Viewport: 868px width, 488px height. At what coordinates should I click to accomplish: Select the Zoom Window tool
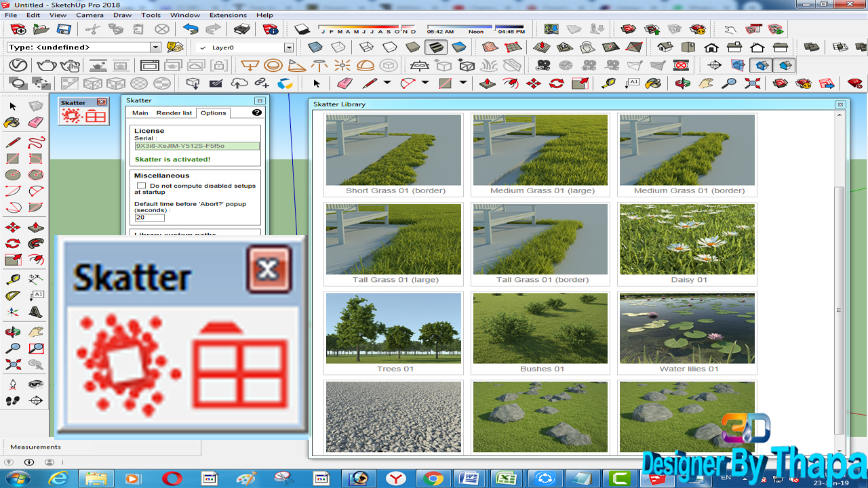coord(36,348)
